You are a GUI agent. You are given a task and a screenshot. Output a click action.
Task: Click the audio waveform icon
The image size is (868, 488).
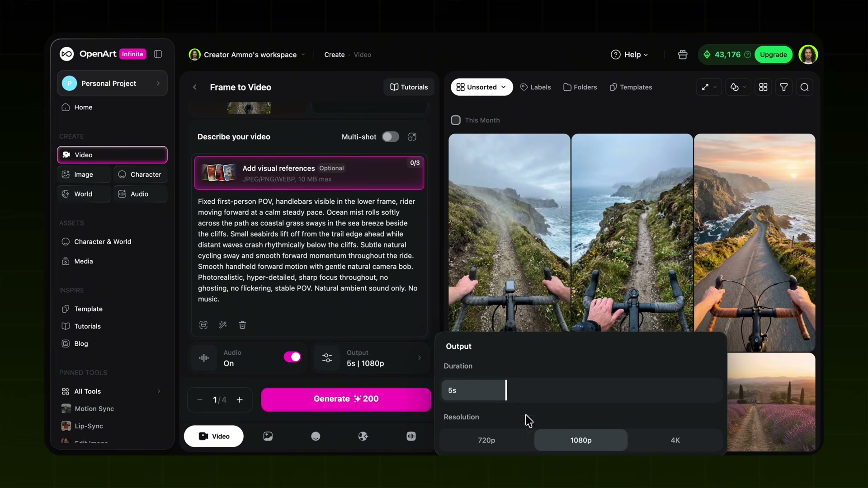204,358
